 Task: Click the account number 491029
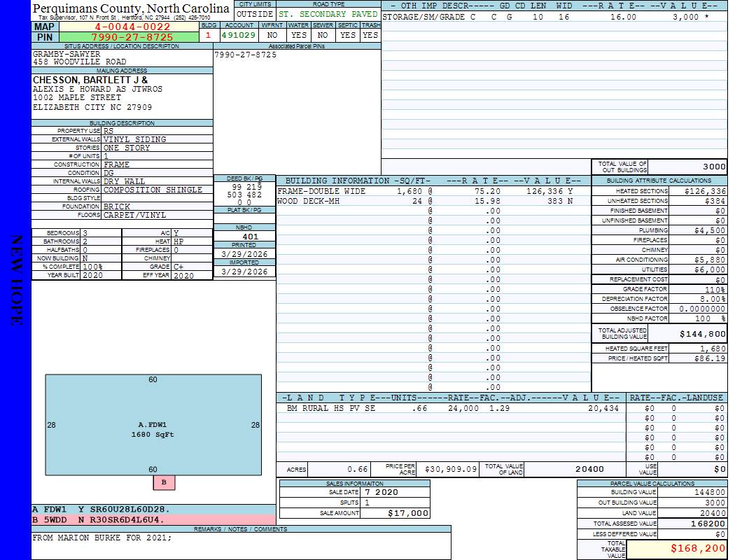click(x=238, y=35)
